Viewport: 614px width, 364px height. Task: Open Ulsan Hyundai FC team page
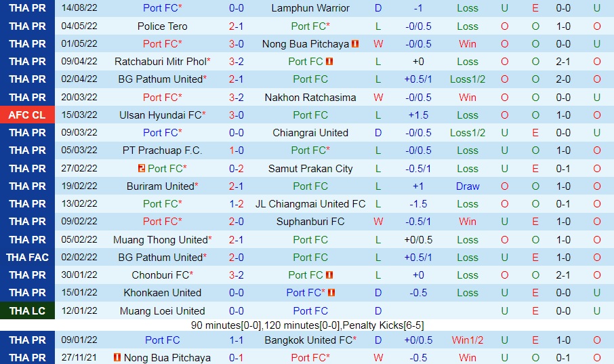pos(161,115)
